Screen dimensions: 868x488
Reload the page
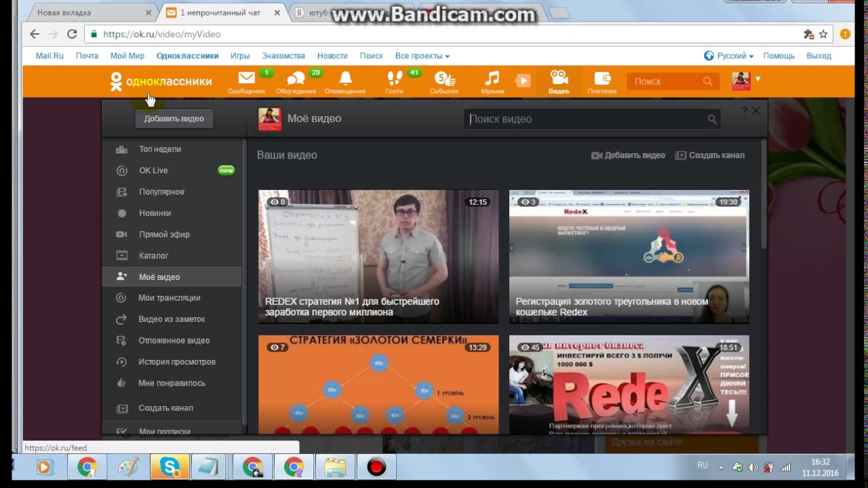(72, 34)
